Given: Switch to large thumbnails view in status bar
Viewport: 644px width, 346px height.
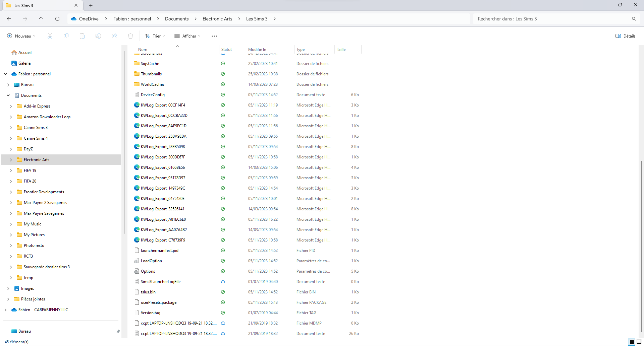Looking at the screenshot, I should click(639, 342).
